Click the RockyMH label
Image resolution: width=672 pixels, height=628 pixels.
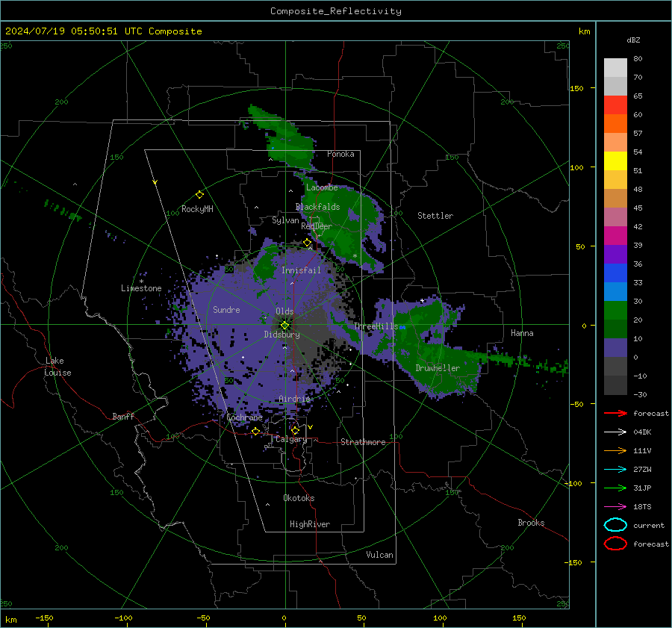197,209
